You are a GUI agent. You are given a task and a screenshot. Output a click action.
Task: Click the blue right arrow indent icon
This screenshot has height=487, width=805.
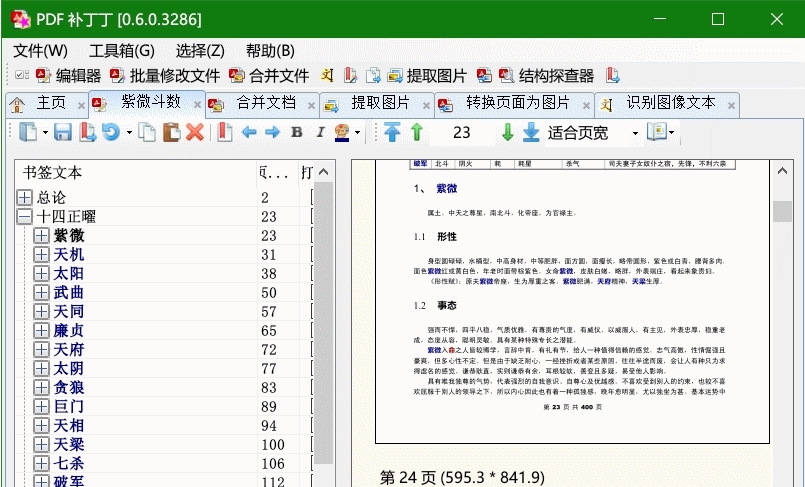[272, 132]
